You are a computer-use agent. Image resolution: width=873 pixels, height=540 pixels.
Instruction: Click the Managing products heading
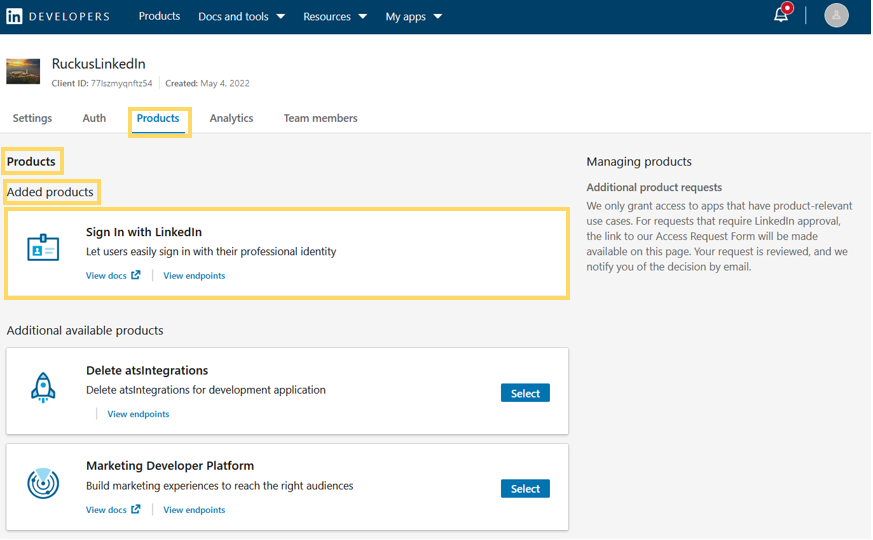(639, 162)
